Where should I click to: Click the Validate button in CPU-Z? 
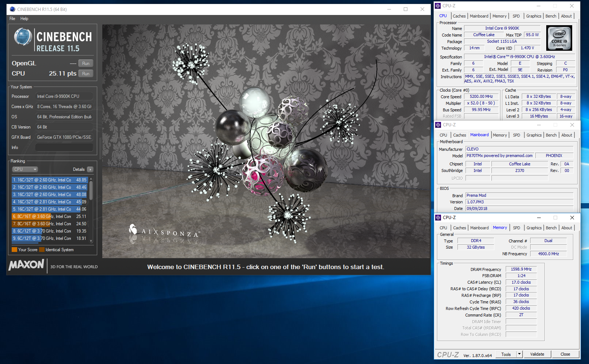click(537, 354)
